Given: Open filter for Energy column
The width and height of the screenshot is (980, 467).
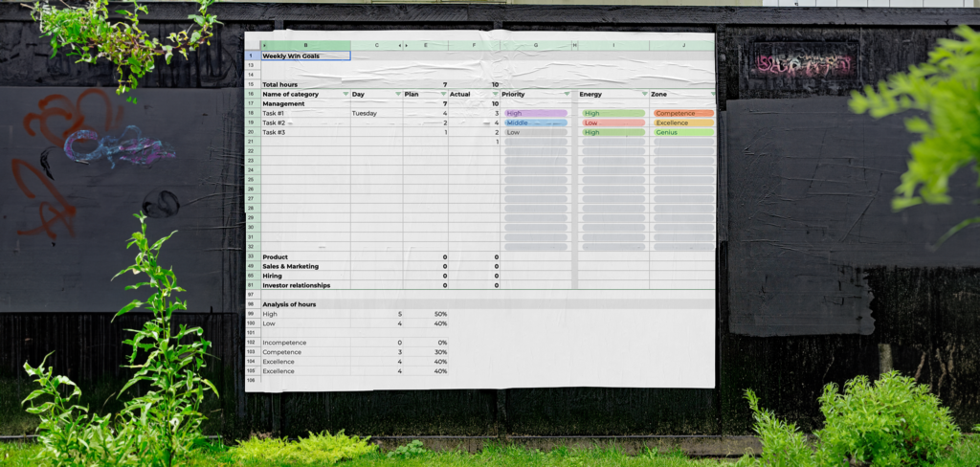Looking at the screenshot, I should [x=644, y=95].
